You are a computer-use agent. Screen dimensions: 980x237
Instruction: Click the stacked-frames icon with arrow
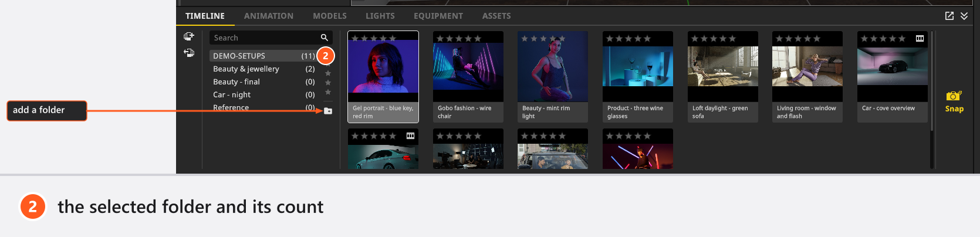[x=189, y=53]
